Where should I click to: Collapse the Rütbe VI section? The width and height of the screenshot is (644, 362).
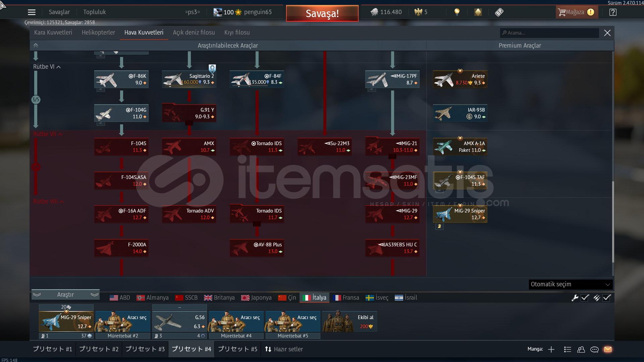point(47,67)
